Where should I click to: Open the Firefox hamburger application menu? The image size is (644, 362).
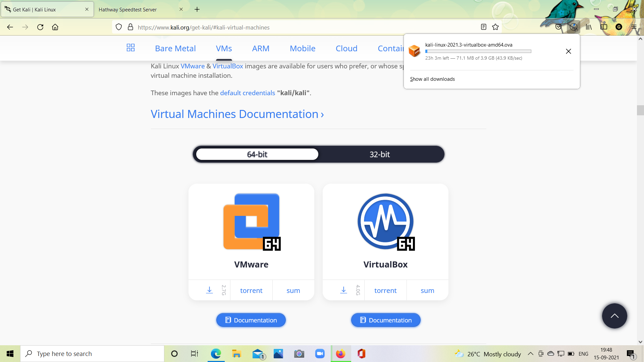634,27
